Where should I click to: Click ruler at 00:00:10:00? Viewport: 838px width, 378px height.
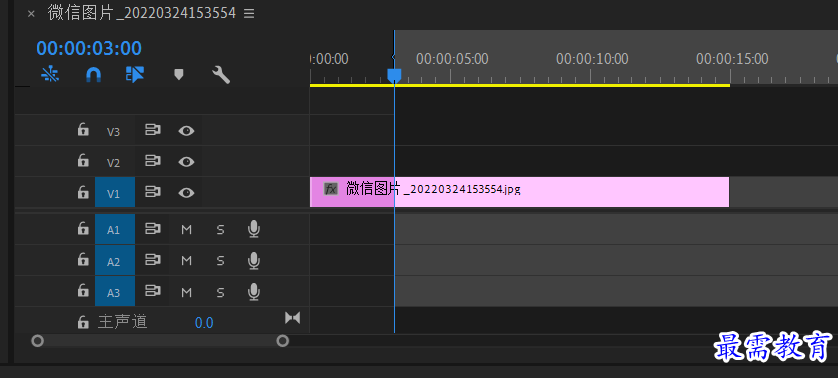point(592,59)
